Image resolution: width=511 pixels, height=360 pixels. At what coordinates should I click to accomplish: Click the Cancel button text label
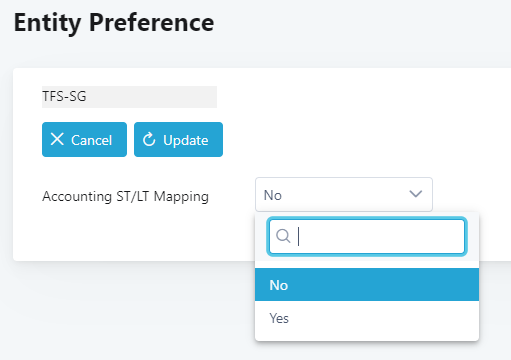tap(91, 140)
